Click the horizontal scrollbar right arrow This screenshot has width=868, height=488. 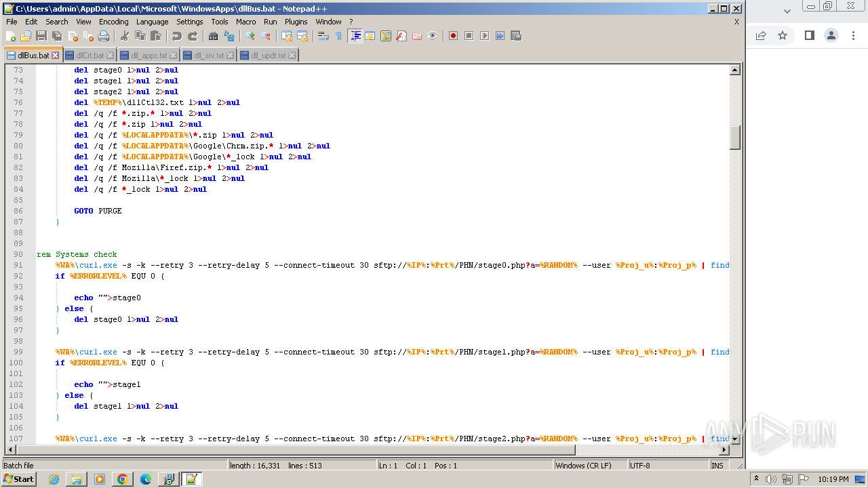tap(724, 450)
